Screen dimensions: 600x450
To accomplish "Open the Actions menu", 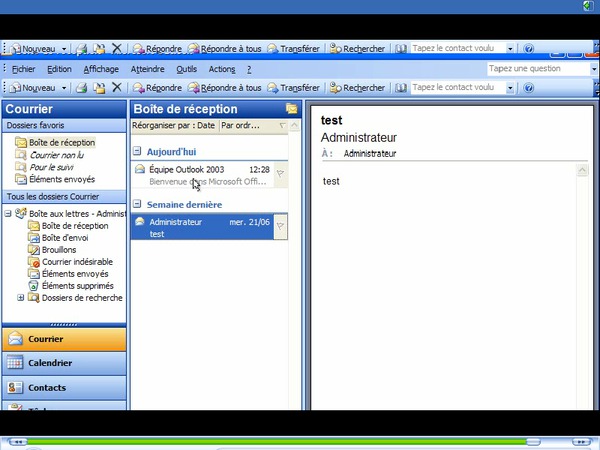I will [x=222, y=69].
